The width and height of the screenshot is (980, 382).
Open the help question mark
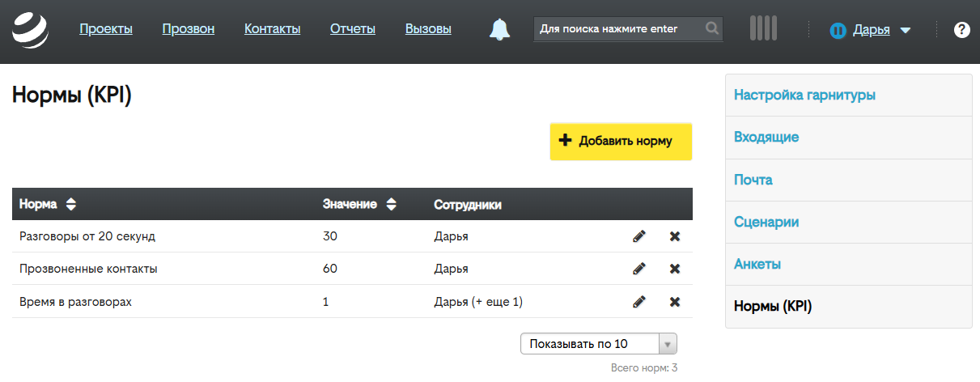(x=961, y=30)
